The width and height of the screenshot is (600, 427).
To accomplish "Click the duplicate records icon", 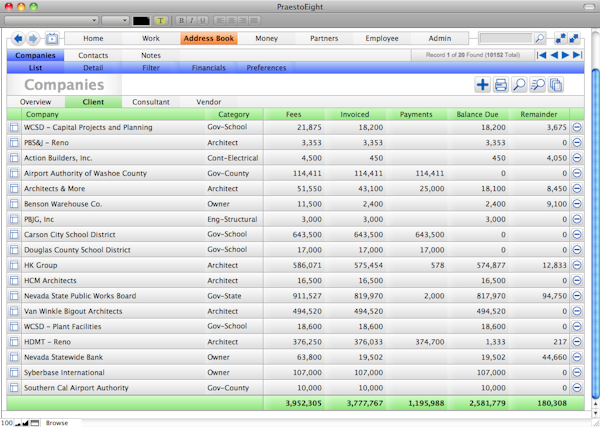I will [556, 85].
